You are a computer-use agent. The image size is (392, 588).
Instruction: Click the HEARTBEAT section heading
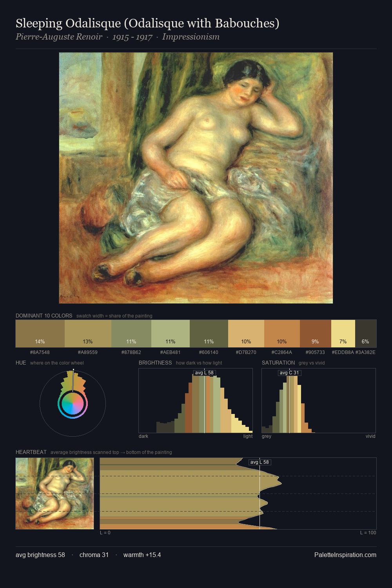[x=31, y=452]
